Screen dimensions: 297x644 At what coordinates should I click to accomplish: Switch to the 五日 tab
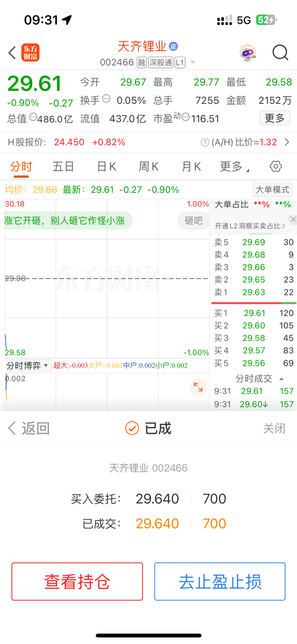pos(63,167)
